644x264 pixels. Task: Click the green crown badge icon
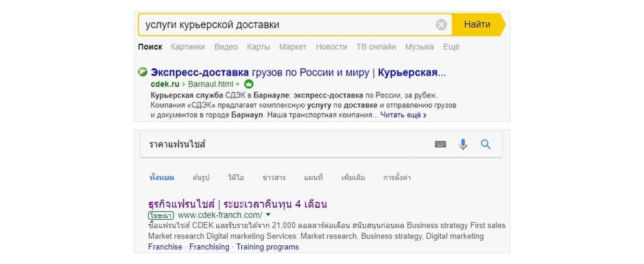point(249,84)
